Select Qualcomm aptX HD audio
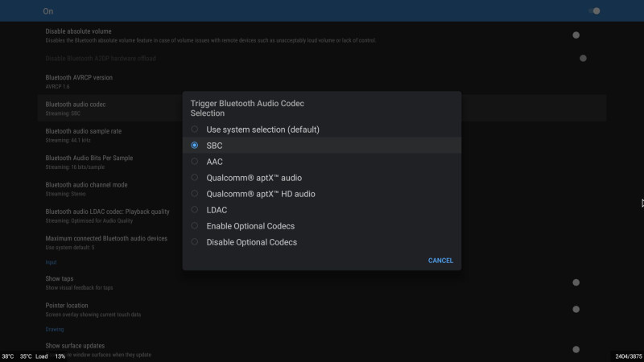This screenshot has height=362, width=644. coord(195,194)
